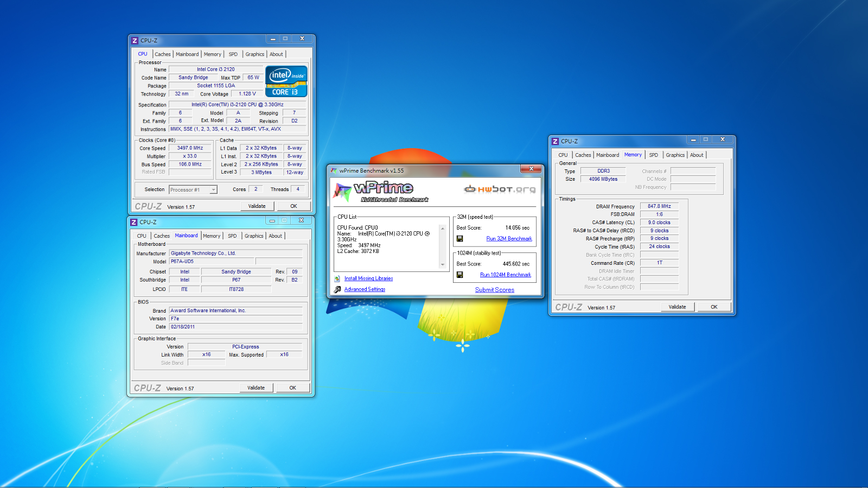
Task: Click the Model field P67A-UD5
Action: coord(211,261)
